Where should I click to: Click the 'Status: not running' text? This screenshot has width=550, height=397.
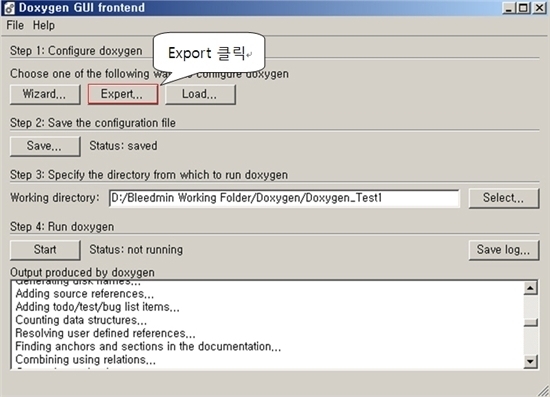click(136, 250)
